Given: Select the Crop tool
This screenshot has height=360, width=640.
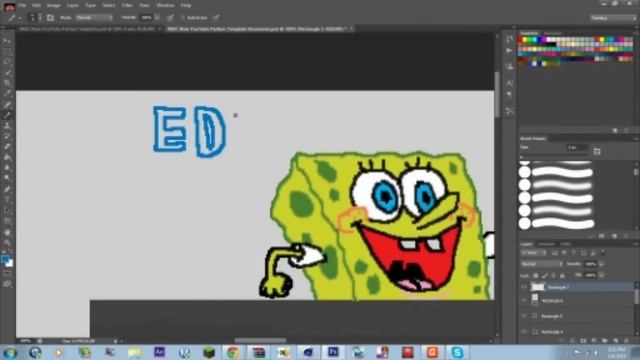Looking at the screenshot, I should tap(7, 83).
